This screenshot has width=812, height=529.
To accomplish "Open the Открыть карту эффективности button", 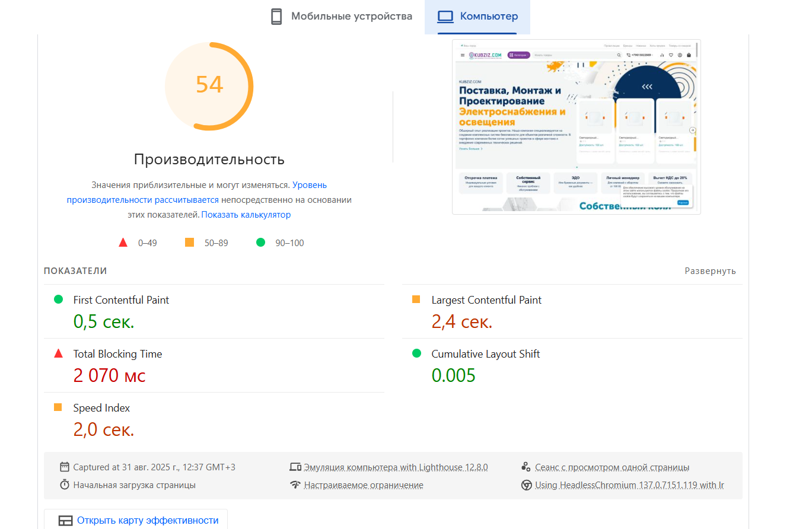I will [x=147, y=520].
